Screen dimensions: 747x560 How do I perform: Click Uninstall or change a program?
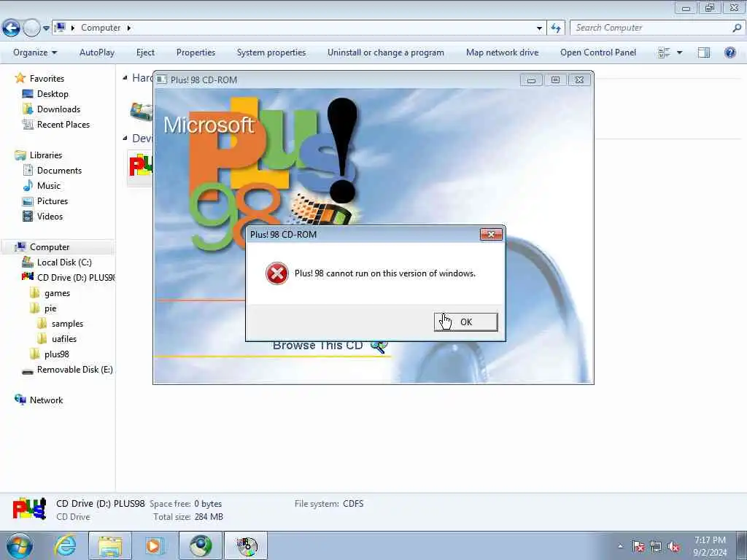[x=386, y=52]
